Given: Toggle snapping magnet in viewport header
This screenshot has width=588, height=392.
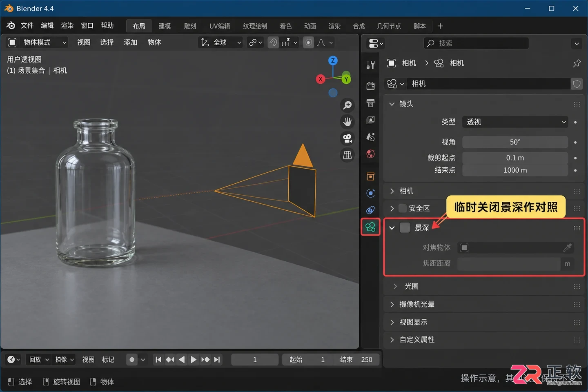Looking at the screenshot, I should point(273,42).
